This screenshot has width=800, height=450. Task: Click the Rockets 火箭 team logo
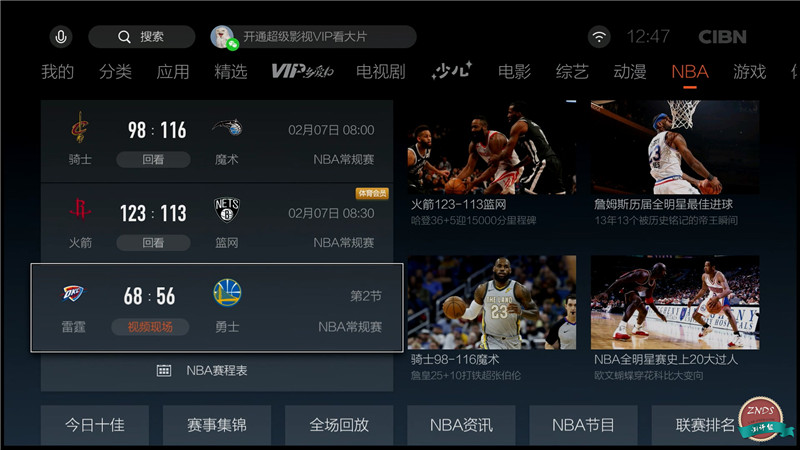[80, 210]
